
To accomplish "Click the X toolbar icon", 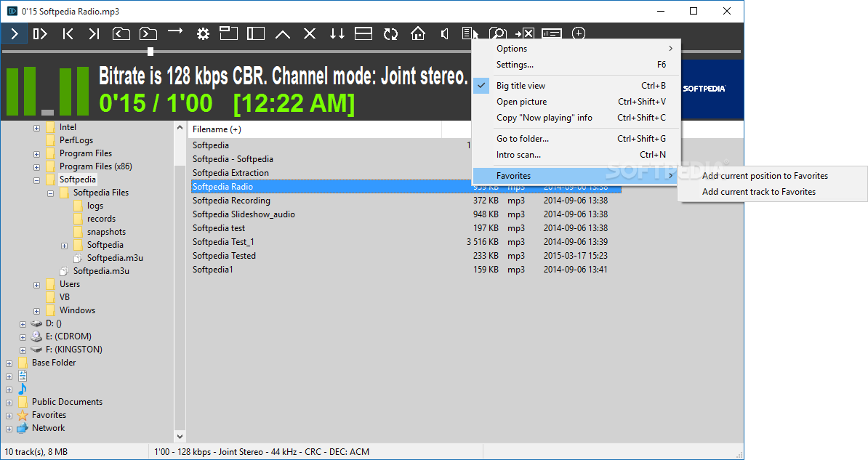I will (x=310, y=33).
